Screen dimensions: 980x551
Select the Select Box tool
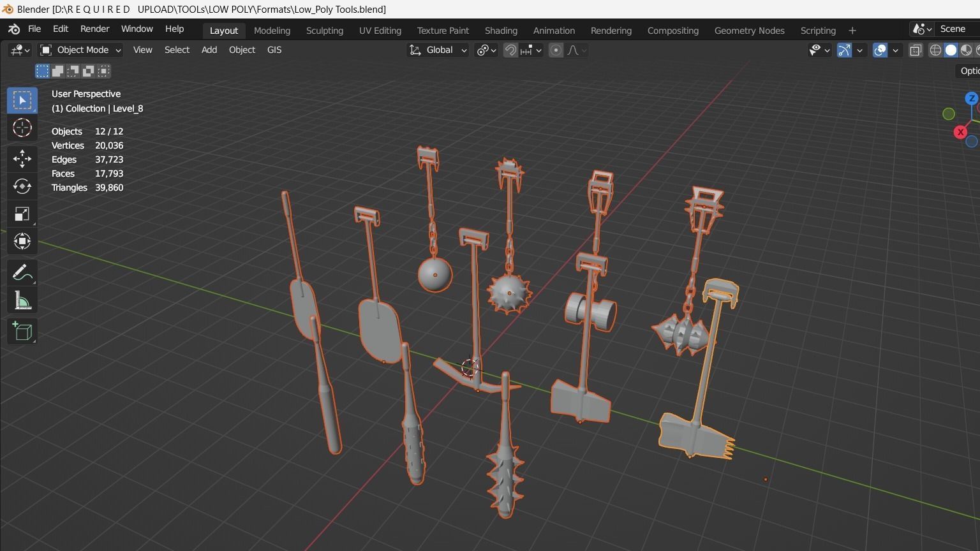[22, 100]
